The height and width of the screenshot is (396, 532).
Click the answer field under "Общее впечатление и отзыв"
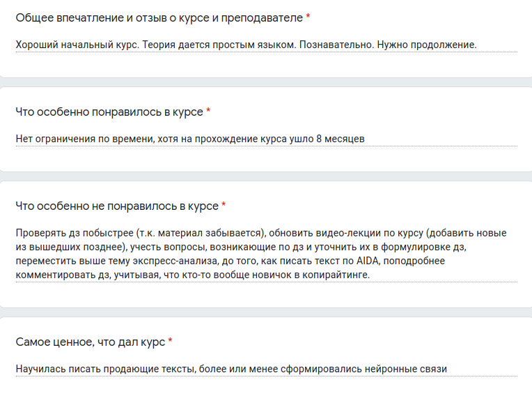265,45
